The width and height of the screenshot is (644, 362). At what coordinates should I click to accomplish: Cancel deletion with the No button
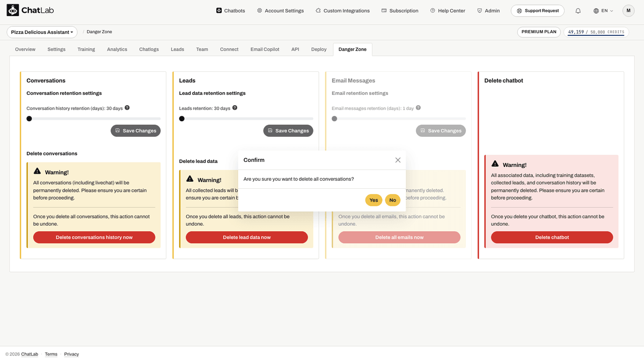click(393, 200)
